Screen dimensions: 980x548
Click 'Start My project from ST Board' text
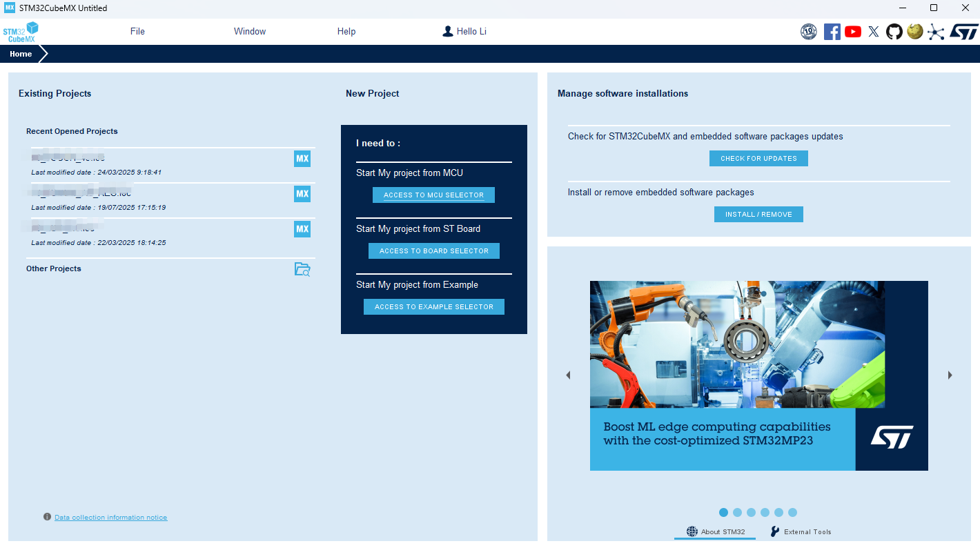coord(418,228)
